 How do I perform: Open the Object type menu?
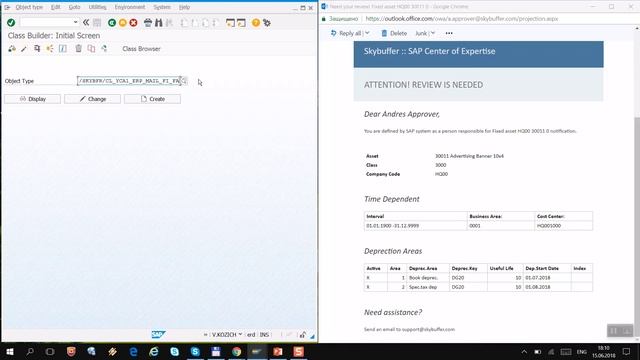click(x=29, y=7)
